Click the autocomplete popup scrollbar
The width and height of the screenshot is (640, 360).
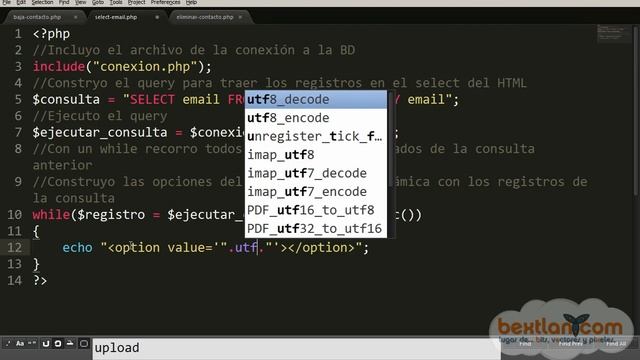tap(391, 139)
